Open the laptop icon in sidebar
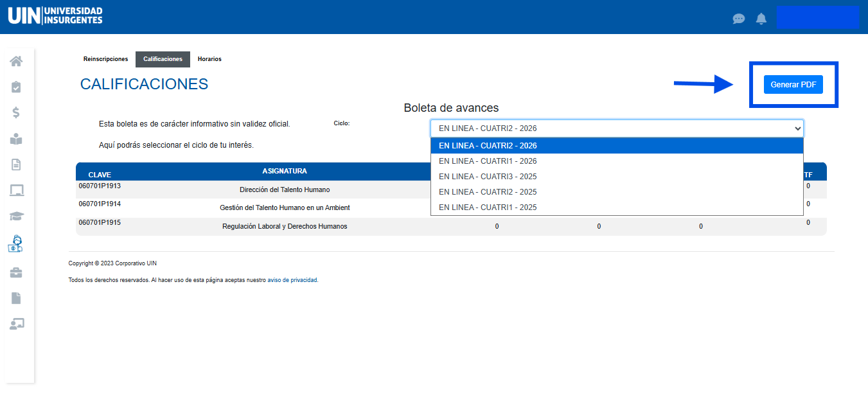This screenshot has width=868, height=406. point(16,190)
